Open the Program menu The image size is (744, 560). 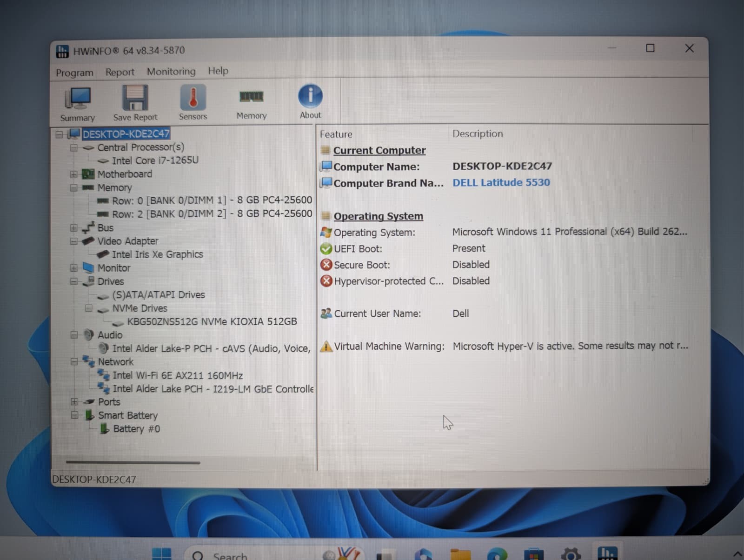pyautogui.click(x=74, y=73)
